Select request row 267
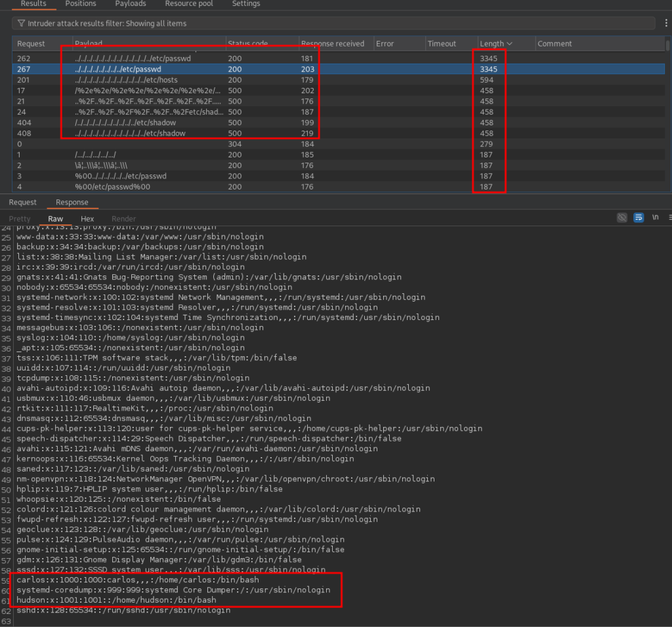 pyautogui.click(x=339, y=69)
